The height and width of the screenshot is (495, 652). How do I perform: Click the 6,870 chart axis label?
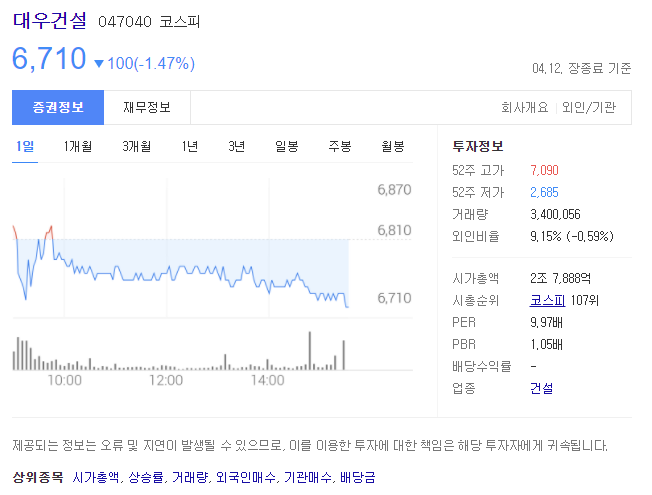394,190
